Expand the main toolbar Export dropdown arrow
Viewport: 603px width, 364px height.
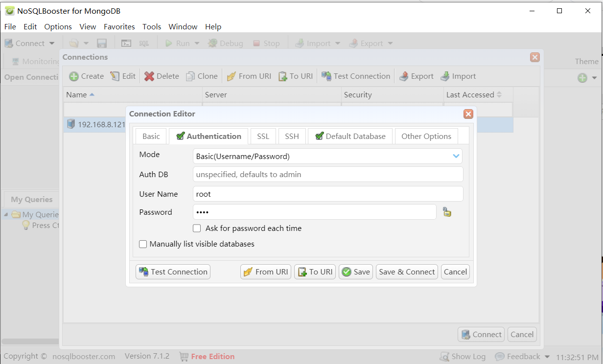coord(390,44)
